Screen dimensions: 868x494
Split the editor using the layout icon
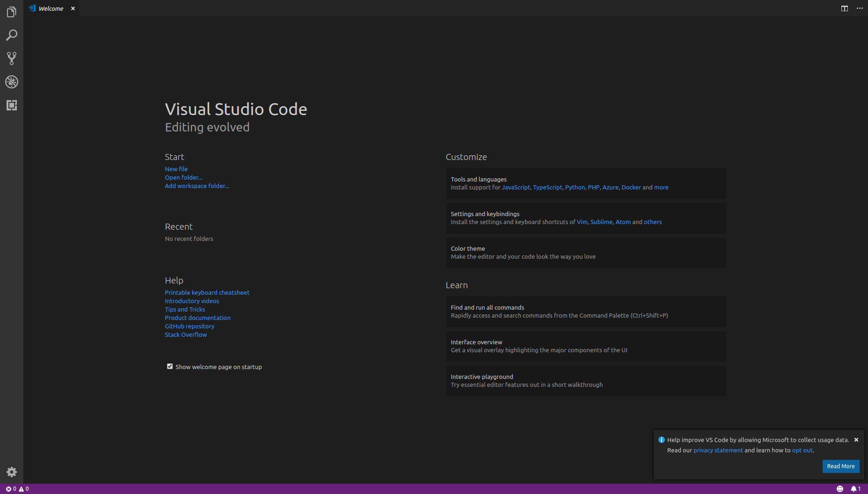[x=844, y=8]
